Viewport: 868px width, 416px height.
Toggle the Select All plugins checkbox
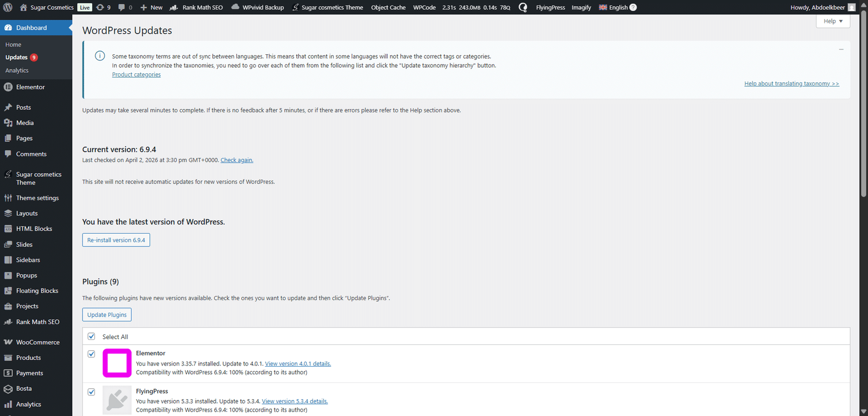(92, 336)
